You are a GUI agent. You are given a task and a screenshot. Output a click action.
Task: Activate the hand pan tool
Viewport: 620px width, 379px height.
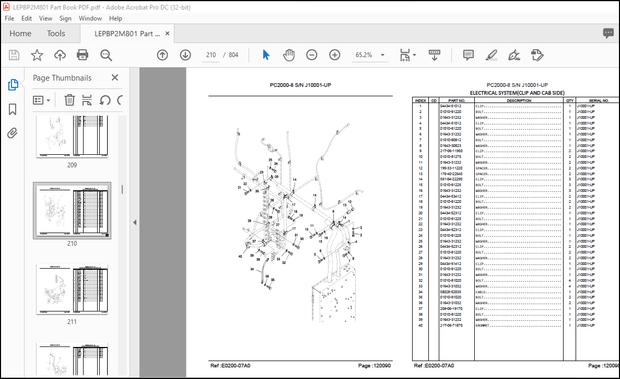(289, 55)
